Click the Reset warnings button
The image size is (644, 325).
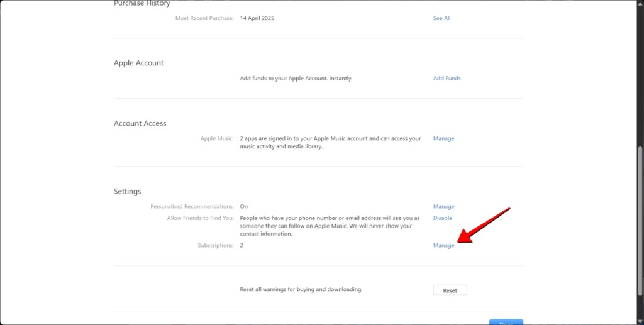point(450,290)
